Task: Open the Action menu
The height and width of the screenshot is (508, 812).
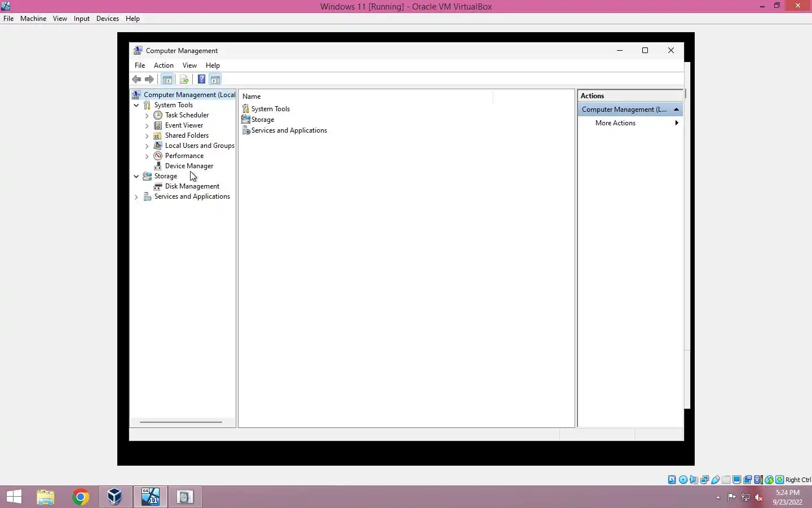Action: point(164,65)
